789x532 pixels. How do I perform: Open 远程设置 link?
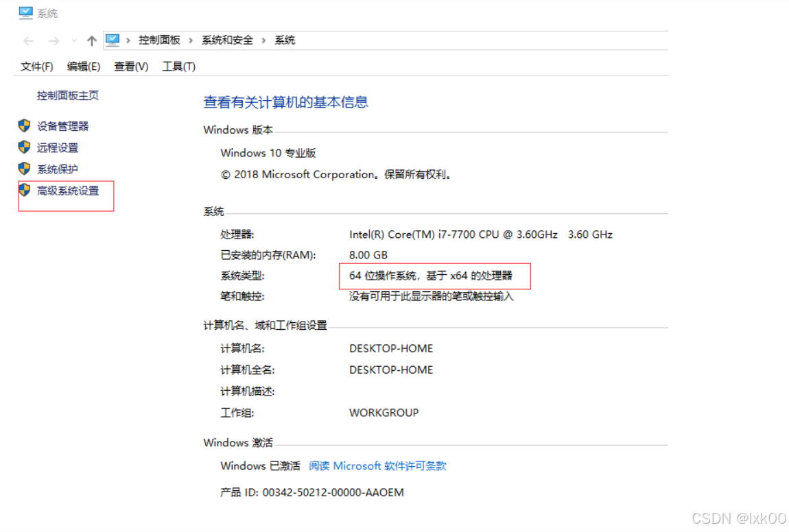tap(58, 148)
